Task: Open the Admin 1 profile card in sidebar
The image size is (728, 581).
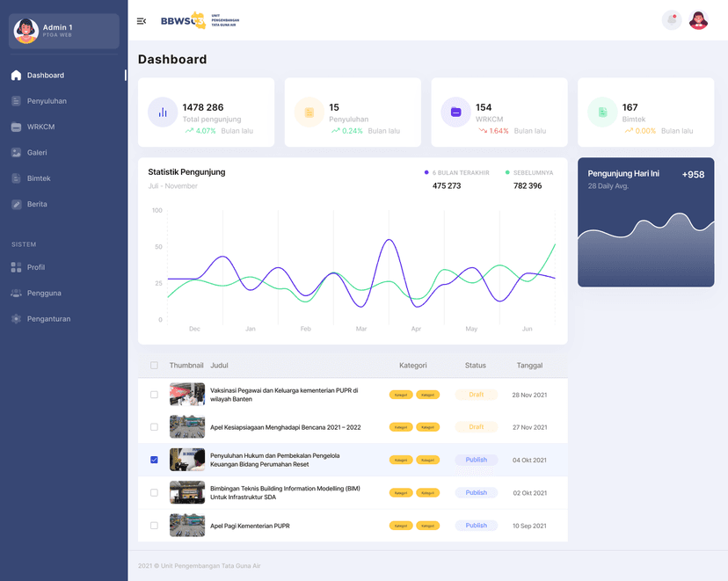Action: (x=63, y=32)
